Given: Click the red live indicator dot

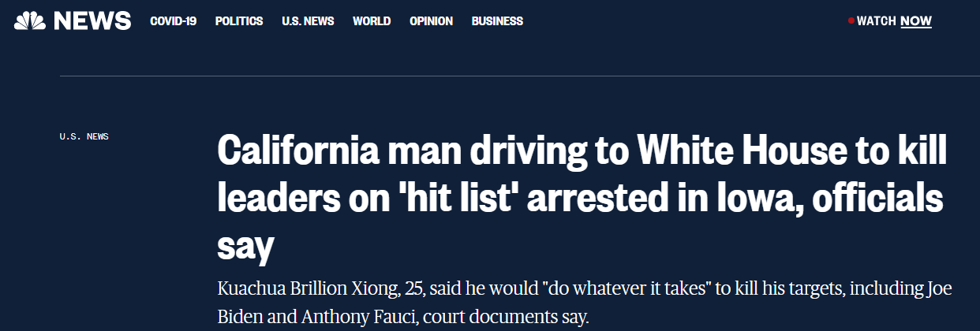Looking at the screenshot, I should pos(851,21).
